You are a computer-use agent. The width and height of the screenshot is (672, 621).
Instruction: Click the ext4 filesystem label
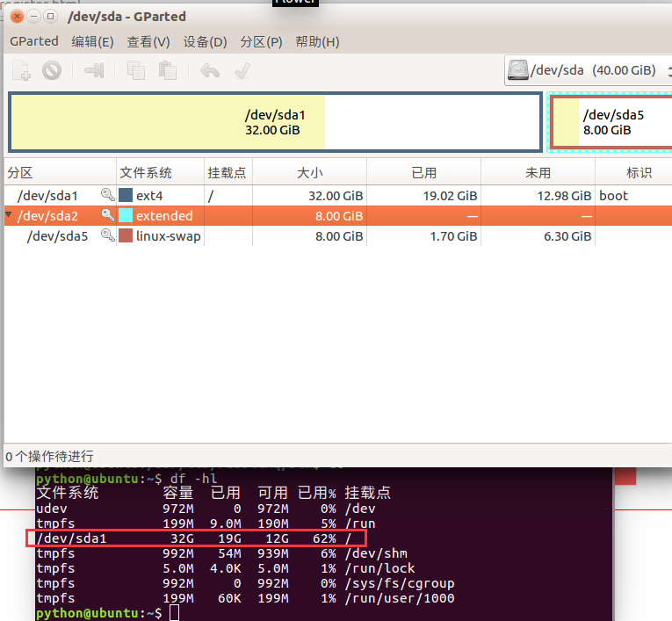(x=149, y=196)
